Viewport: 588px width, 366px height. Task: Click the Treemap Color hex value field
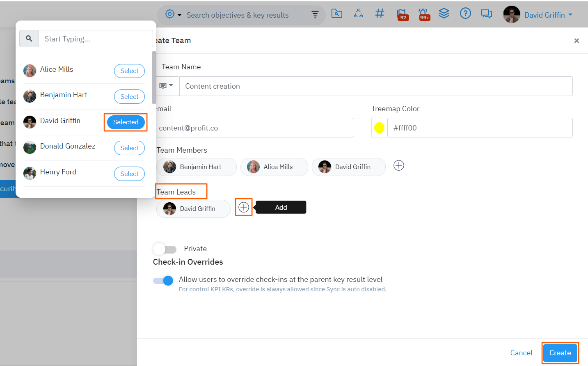[x=480, y=128]
